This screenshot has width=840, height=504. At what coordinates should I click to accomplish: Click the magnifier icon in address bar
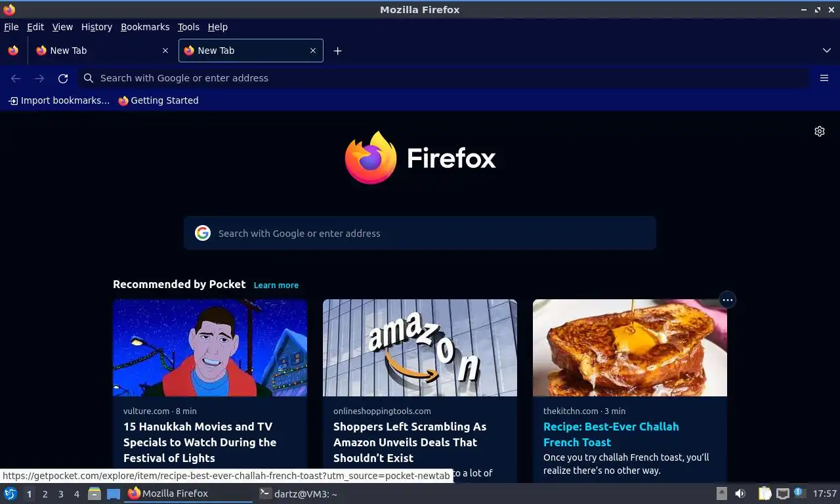point(89,78)
